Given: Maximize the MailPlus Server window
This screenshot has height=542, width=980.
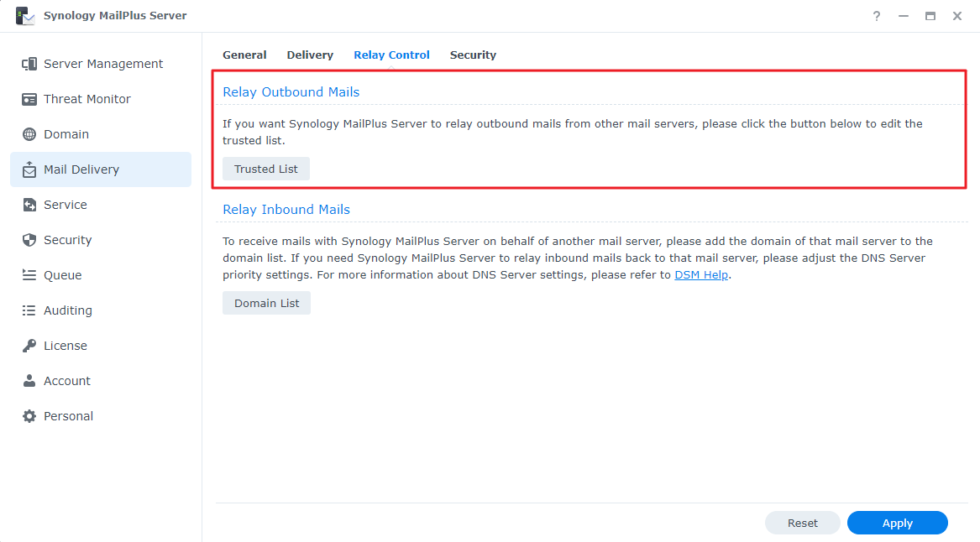Looking at the screenshot, I should pyautogui.click(x=930, y=16).
